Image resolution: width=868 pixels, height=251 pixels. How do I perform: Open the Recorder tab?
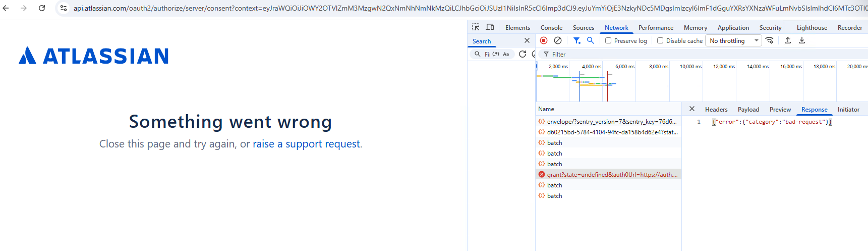pos(850,28)
